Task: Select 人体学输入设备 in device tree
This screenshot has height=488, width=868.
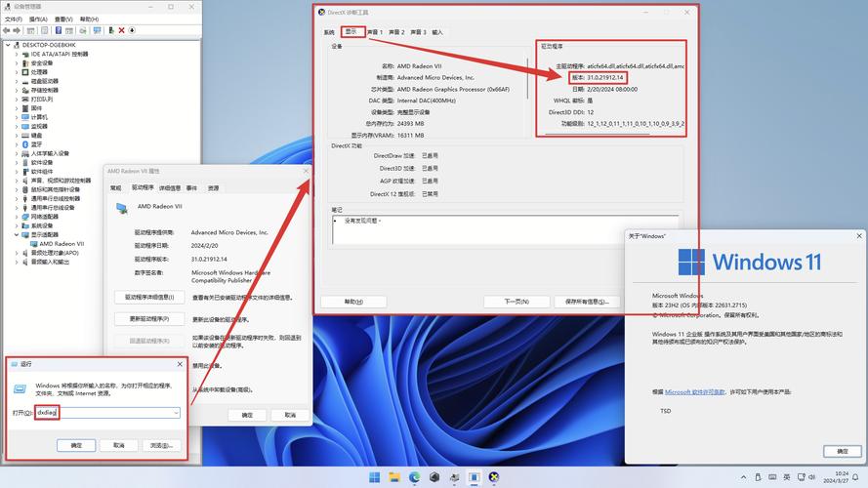Action: click(50, 153)
